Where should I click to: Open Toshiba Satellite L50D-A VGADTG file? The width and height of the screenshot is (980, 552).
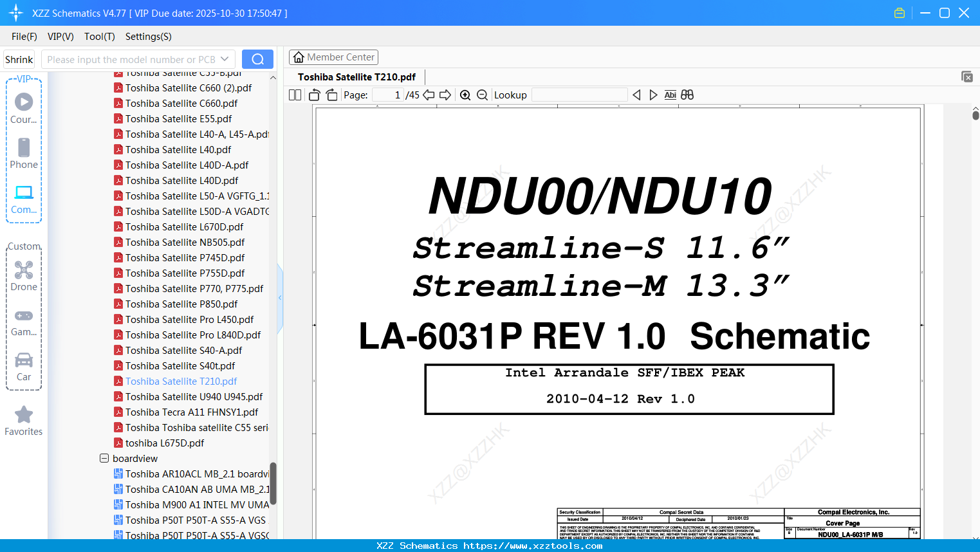click(192, 212)
